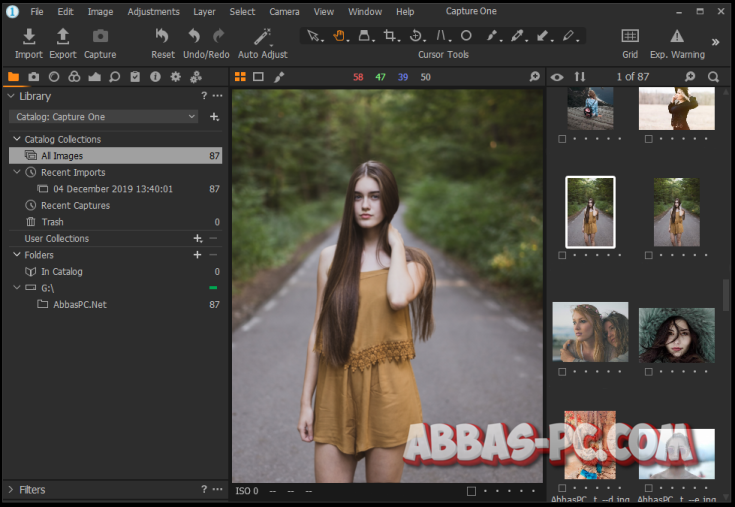Show the Grid overlay
Screen dimensions: 735x507
(630, 37)
